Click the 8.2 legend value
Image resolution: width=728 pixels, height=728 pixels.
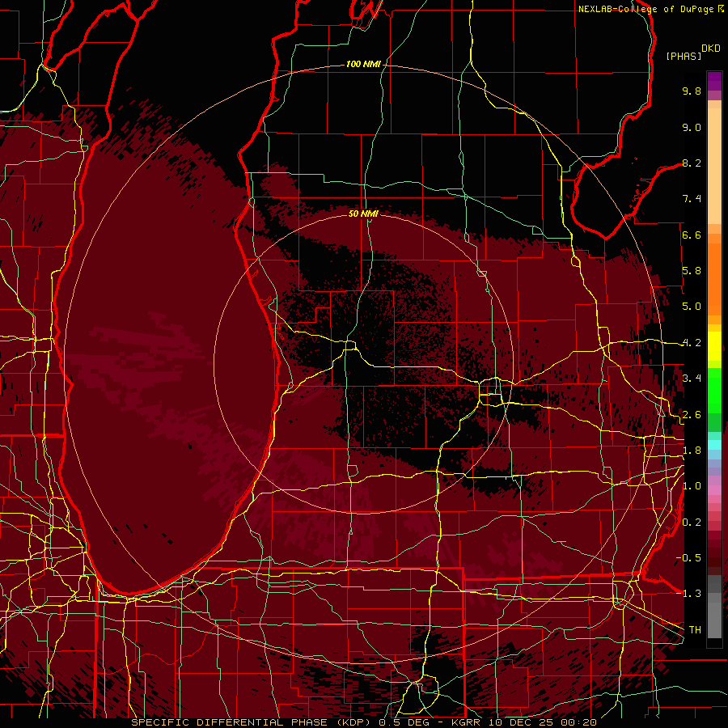pos(692,163)
